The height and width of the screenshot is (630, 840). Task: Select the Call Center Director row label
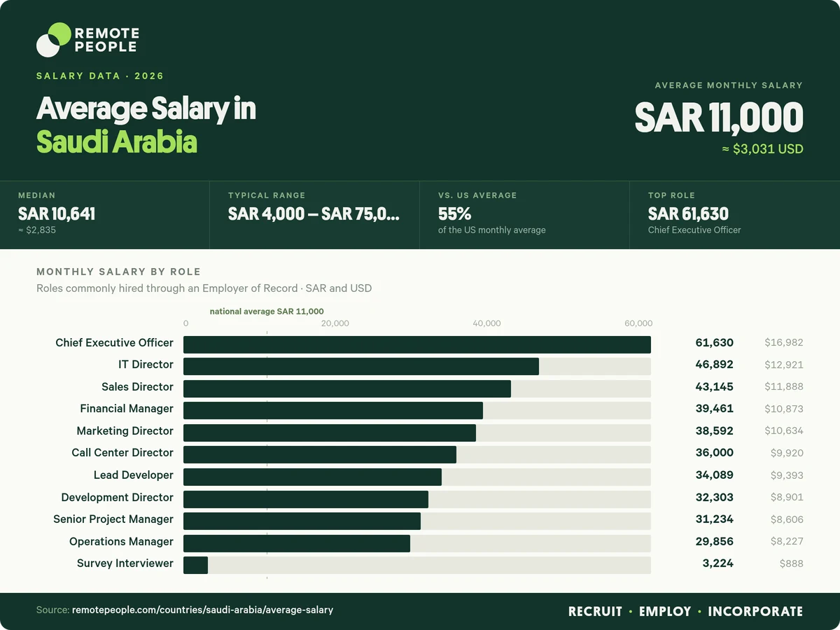(122, 452)
